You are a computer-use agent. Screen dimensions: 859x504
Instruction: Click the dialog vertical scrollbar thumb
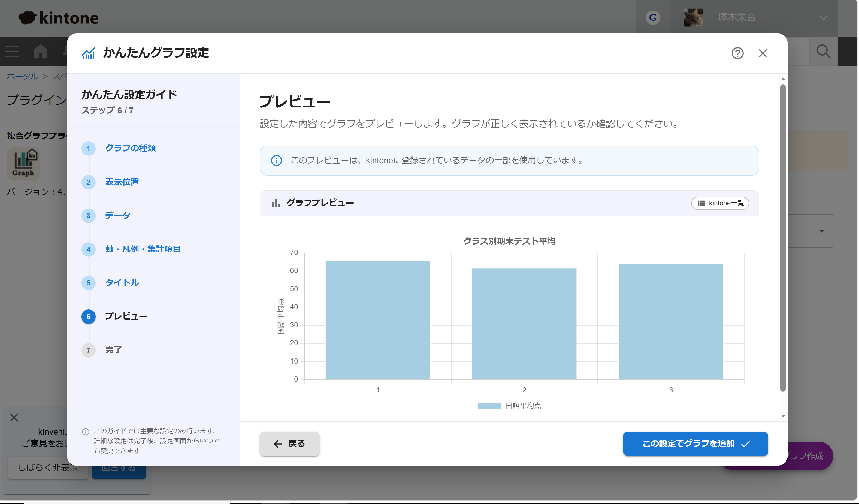[783, 238]
